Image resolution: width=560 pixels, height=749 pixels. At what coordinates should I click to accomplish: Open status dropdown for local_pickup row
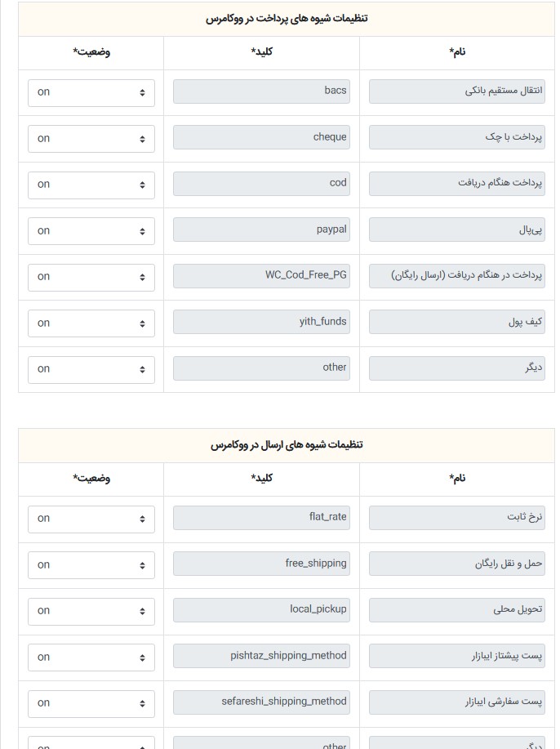pos(91,611)
